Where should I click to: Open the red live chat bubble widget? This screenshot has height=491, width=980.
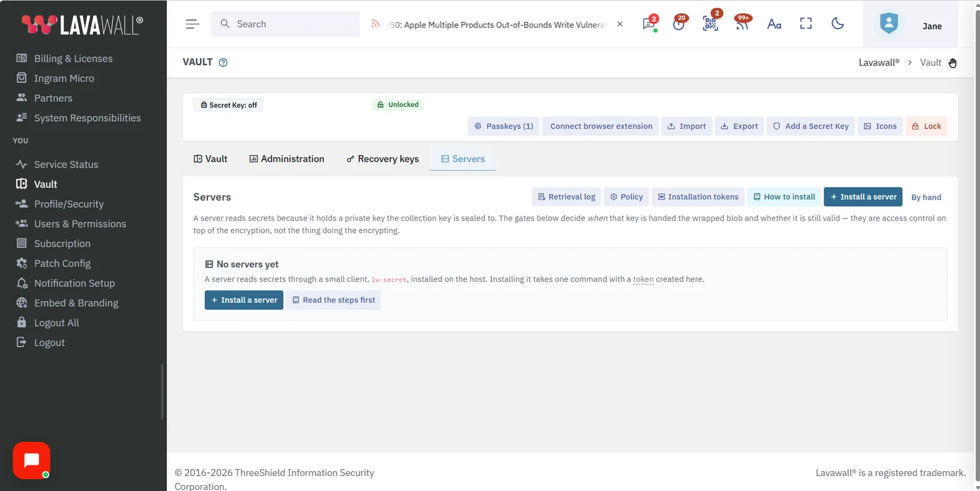pyautogui.click(x=31, y=460)
